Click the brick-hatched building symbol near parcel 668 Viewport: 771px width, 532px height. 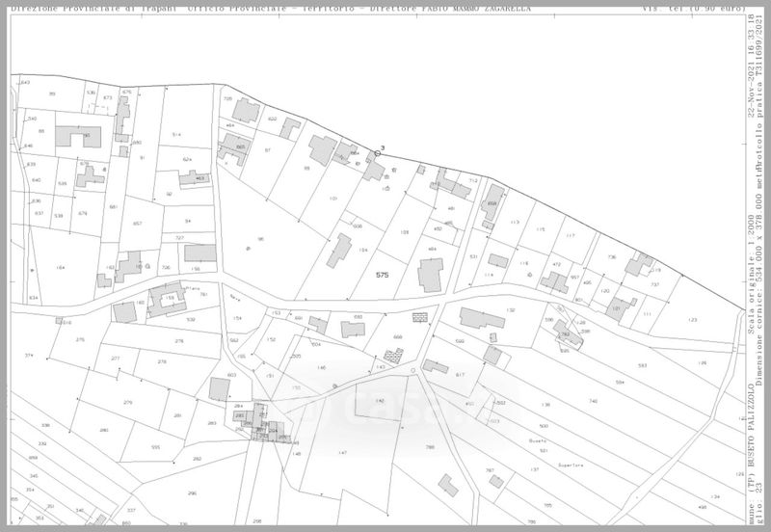419,316
